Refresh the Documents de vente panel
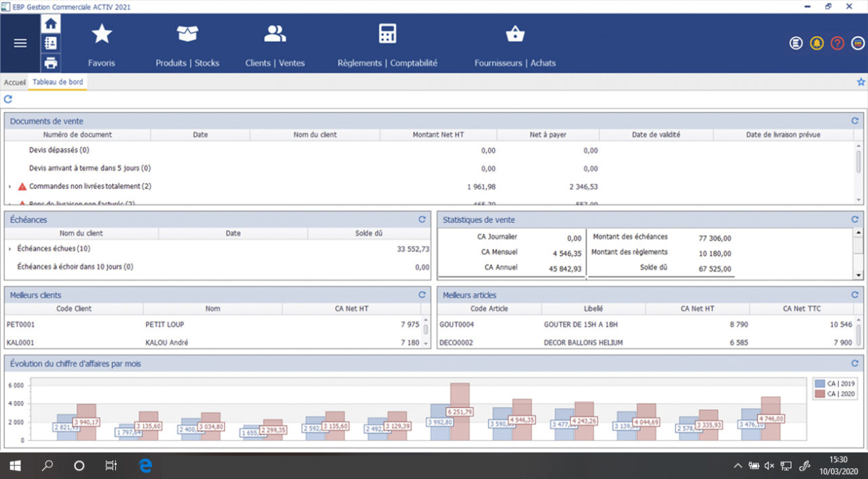 tap(854, 121)
